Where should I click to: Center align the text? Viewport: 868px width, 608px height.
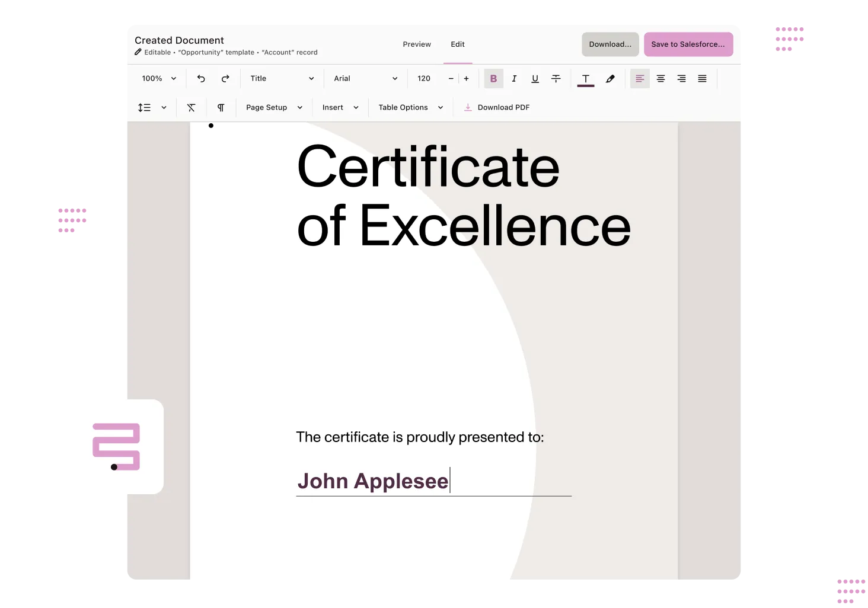tap(660, 79)
